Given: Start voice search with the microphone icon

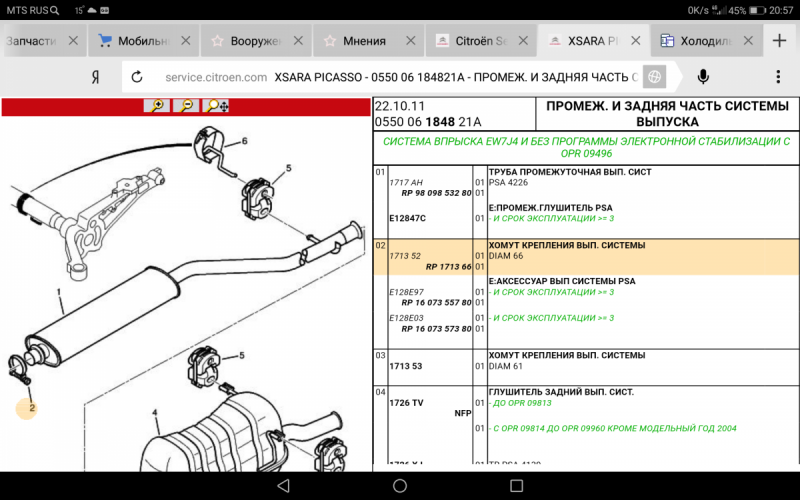Looking at the screenshot, I should (x=704, y=77).
